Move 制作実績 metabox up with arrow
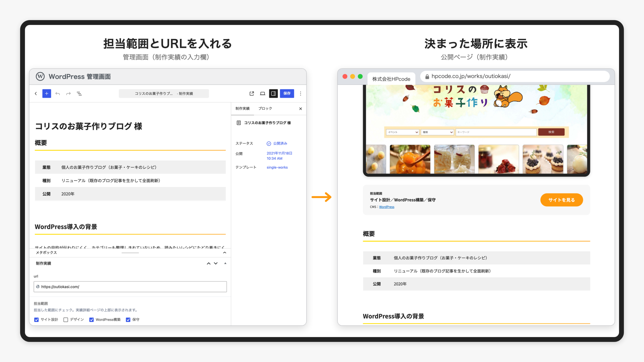This screenshot has width=644, height=362. 209,263
